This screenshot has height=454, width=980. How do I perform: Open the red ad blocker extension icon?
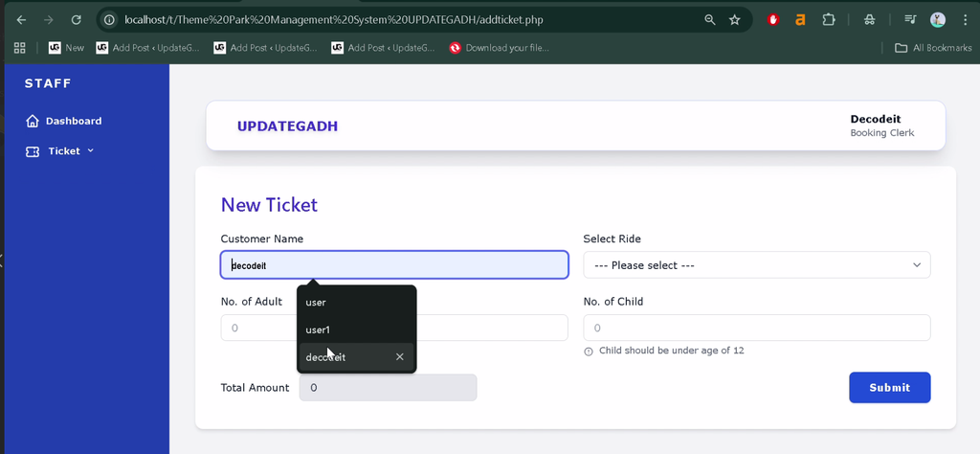tap(773, 20)
